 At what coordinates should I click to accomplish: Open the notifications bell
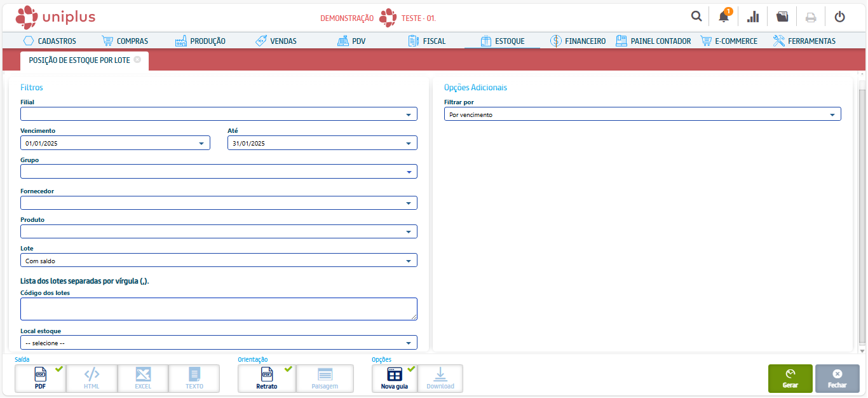coord(724,17)
